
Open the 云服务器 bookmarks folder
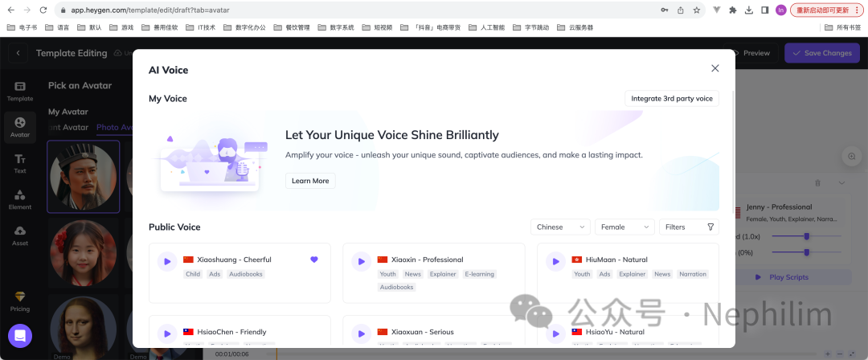(575, 27)
